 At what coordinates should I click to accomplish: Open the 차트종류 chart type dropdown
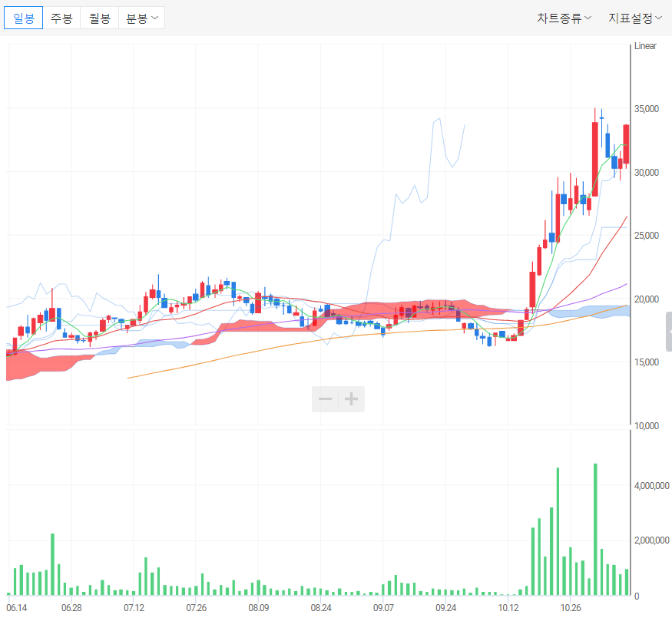coord(564,18)
